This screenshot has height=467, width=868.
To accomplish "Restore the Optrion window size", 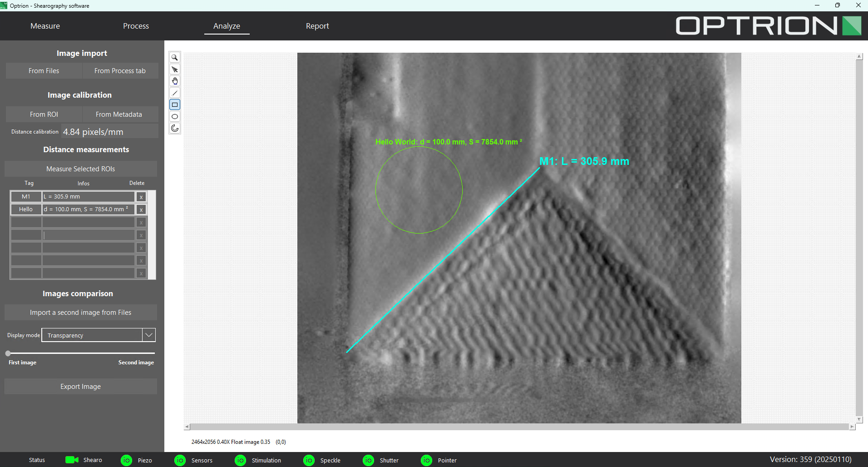I will point(838,5).
